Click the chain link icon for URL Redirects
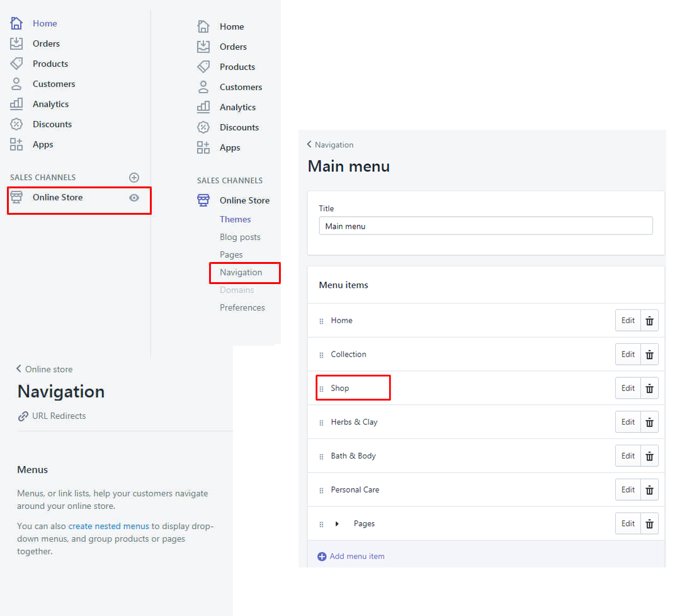The width and height of the screenshot is (687, 616). tap(23, 416)
